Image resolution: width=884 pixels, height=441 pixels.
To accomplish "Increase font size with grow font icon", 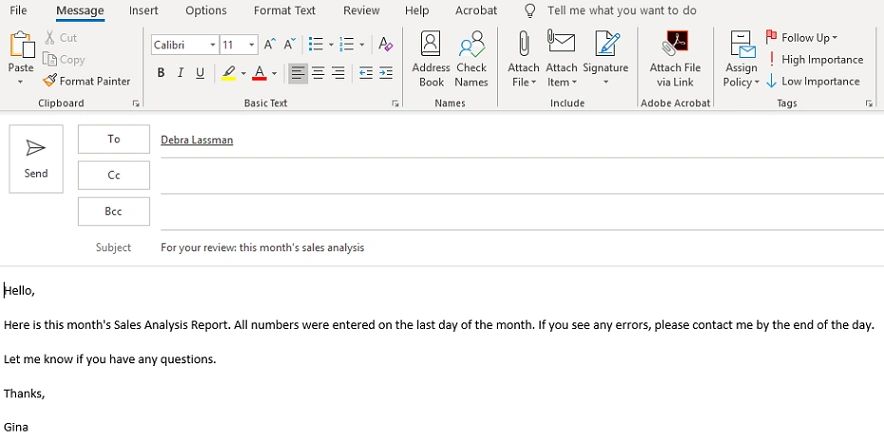I will tap(269, 45).
